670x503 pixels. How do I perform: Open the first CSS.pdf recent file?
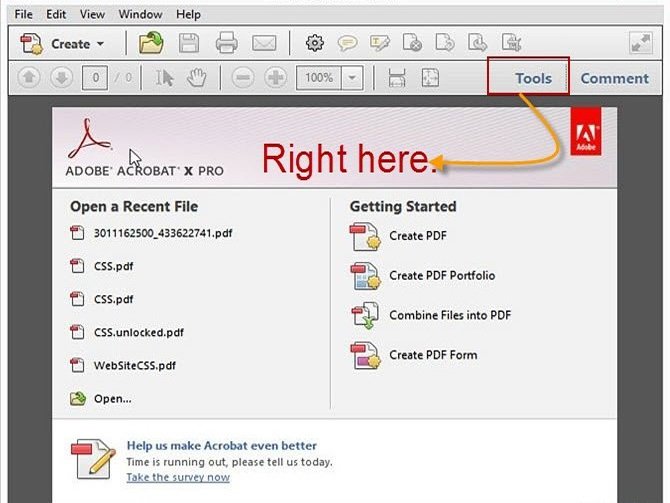(x=113, y=266)
